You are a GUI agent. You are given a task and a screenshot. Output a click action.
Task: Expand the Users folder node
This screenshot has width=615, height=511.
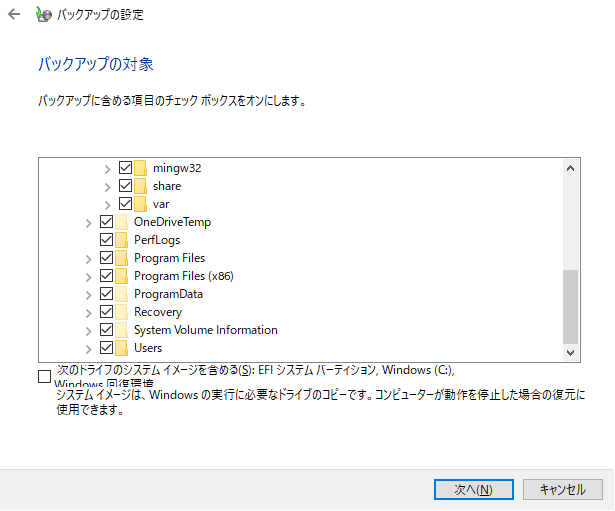[x=89, y=349]
